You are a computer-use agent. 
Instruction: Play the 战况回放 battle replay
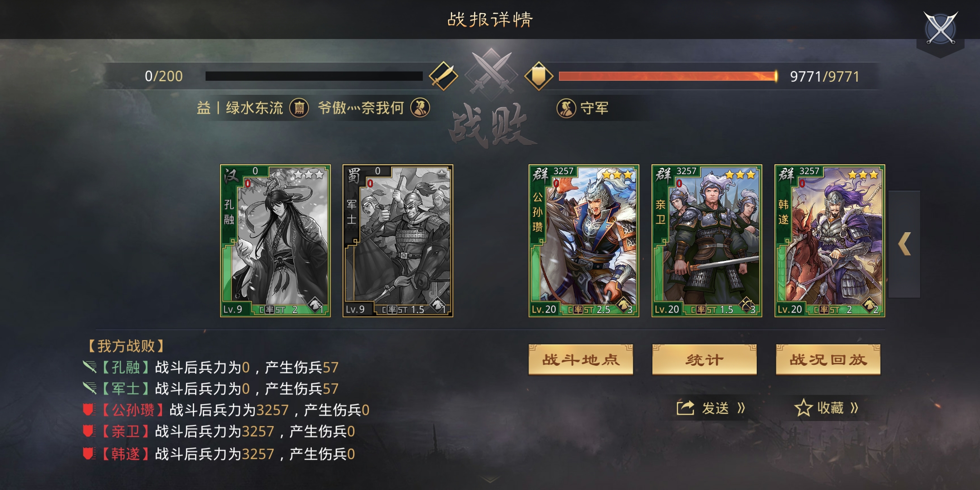tap(828, 360)
